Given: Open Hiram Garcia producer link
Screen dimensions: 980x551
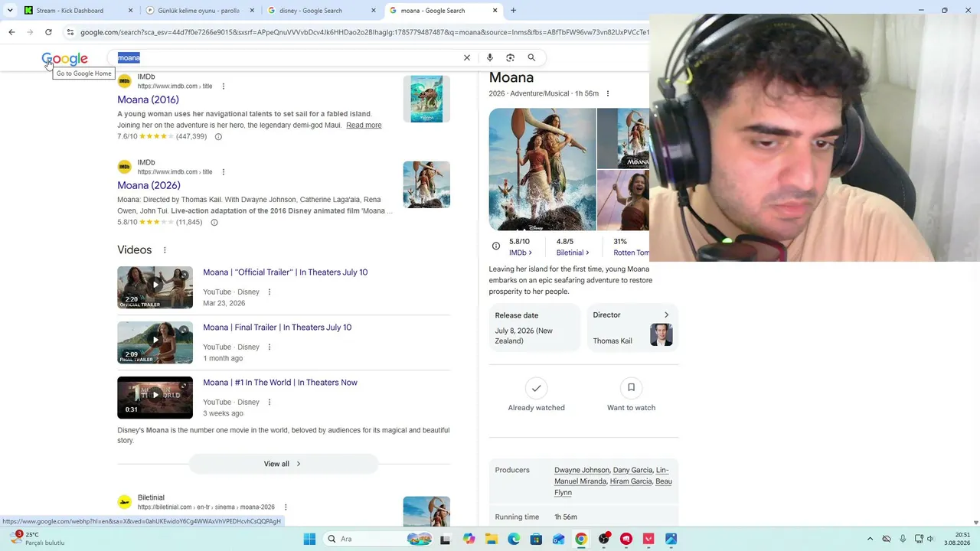Looking at the screenshot, I should tap(629, 481).
